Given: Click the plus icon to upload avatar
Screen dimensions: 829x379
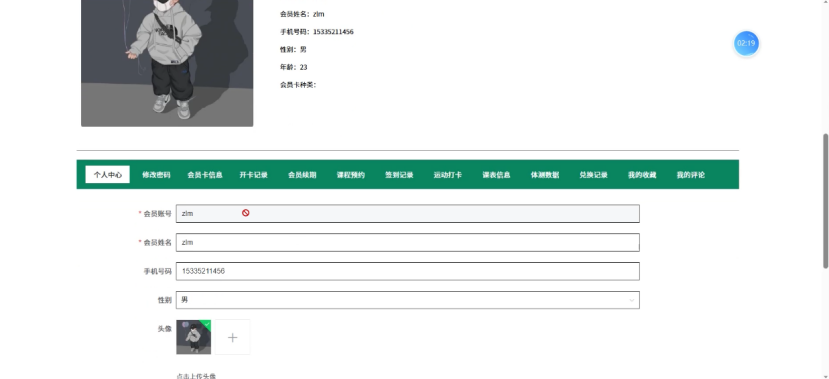Looking at the screenshot, I should pos(232,337).
